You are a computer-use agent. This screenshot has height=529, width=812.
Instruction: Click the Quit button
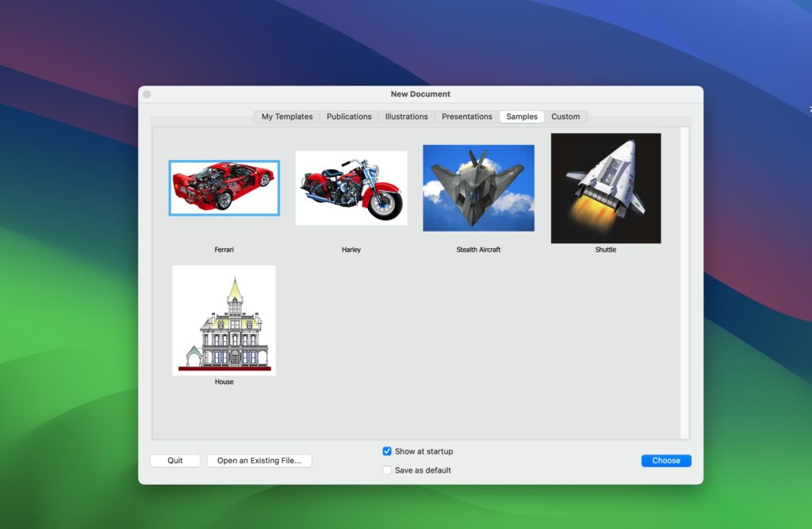click(174, 460)
